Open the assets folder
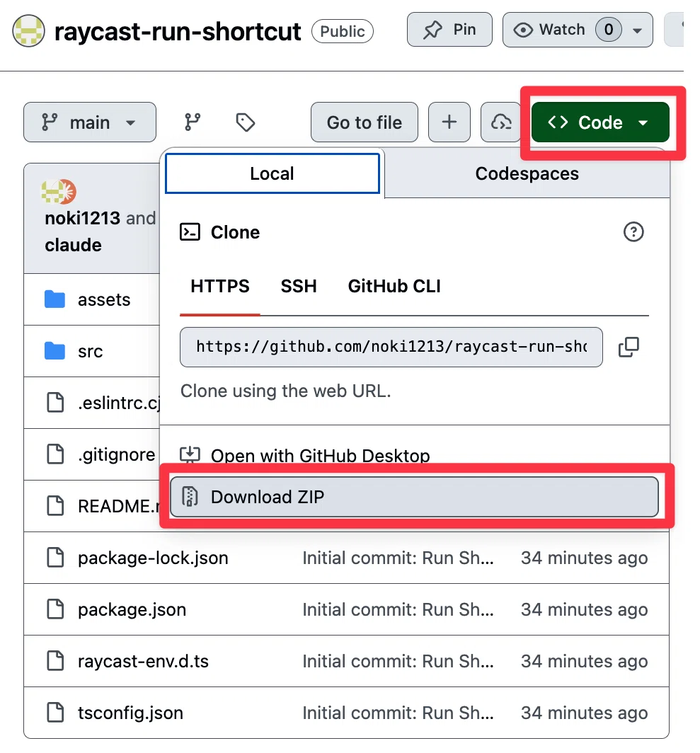This screenshot has height=753, width=700. pyautogui.click(x=104, y=299)
